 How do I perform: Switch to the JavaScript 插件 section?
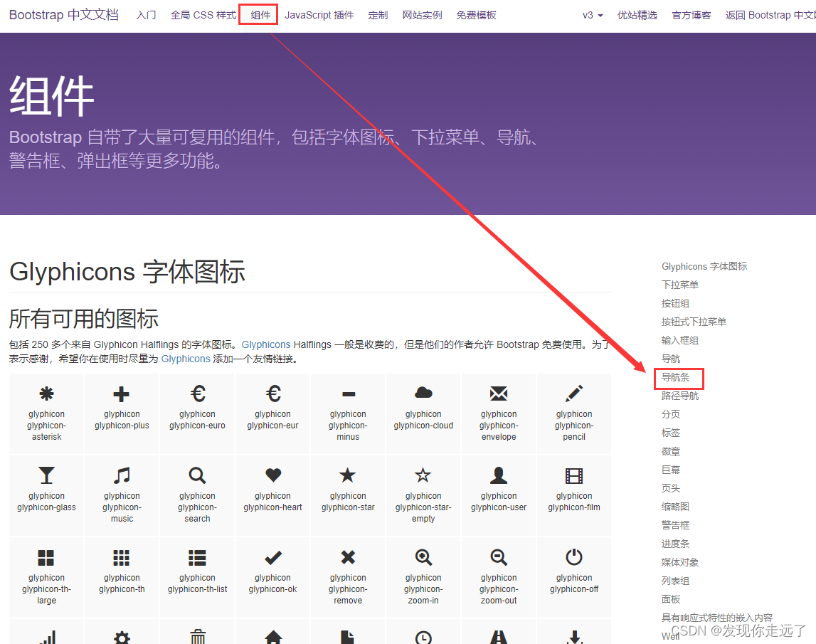[x=319, y=14]
